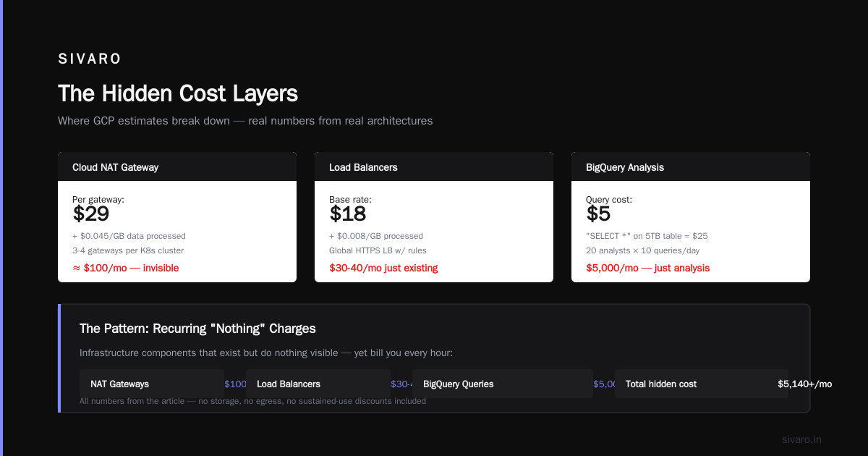This screenshot has width=868, height=456.
Task: Click the "Infrastructure components that exist" sentence
Action: click(266, 353)
